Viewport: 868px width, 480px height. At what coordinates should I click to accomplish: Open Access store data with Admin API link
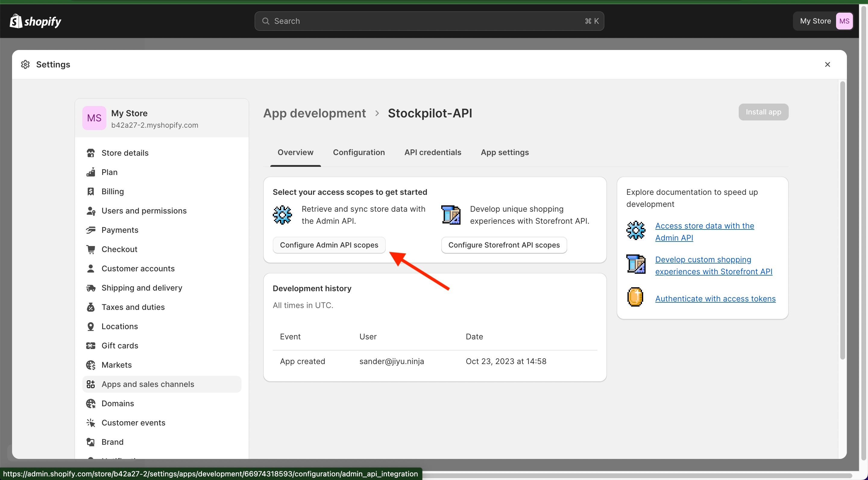point(705,232)
